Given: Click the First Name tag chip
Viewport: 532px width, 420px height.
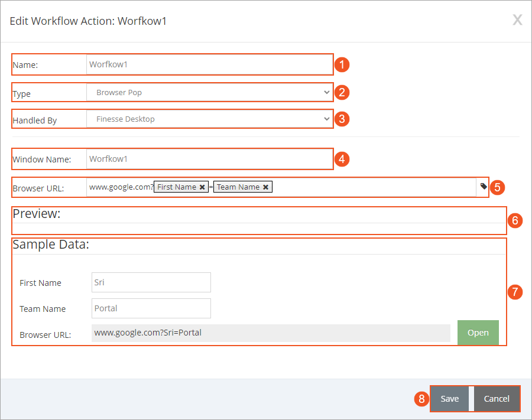Looking at the screenshot, I should coord(176,187).
